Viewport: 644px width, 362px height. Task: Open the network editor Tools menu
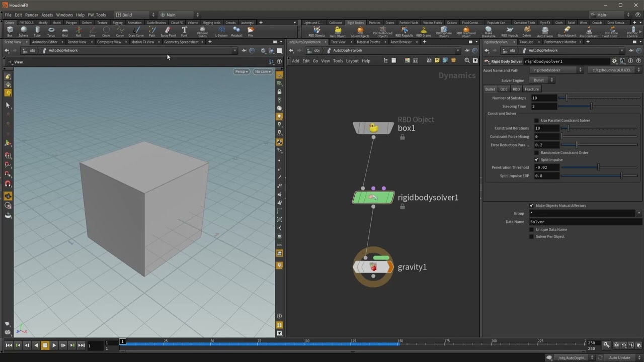338,61
